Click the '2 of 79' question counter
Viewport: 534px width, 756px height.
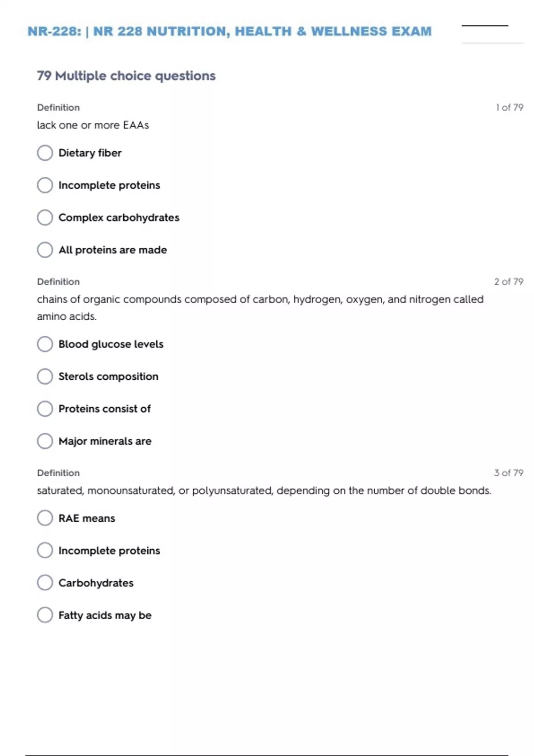pos(508,281)
